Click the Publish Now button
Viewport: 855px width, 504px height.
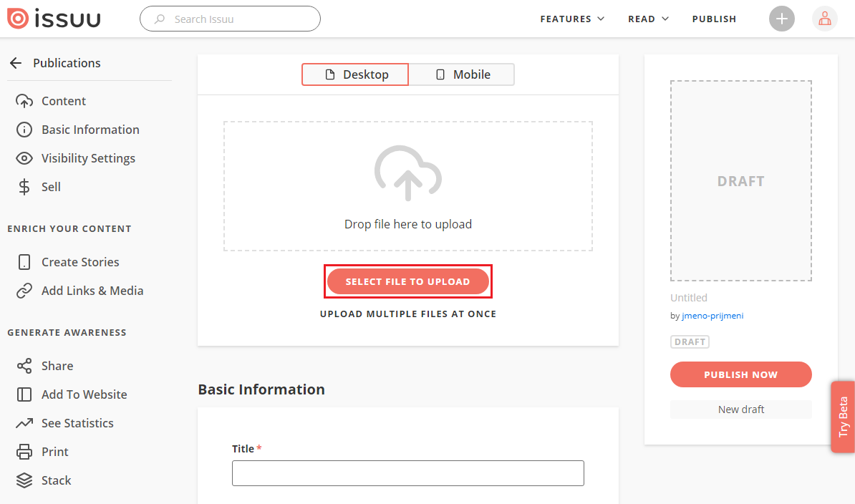(x=740, y=374)
